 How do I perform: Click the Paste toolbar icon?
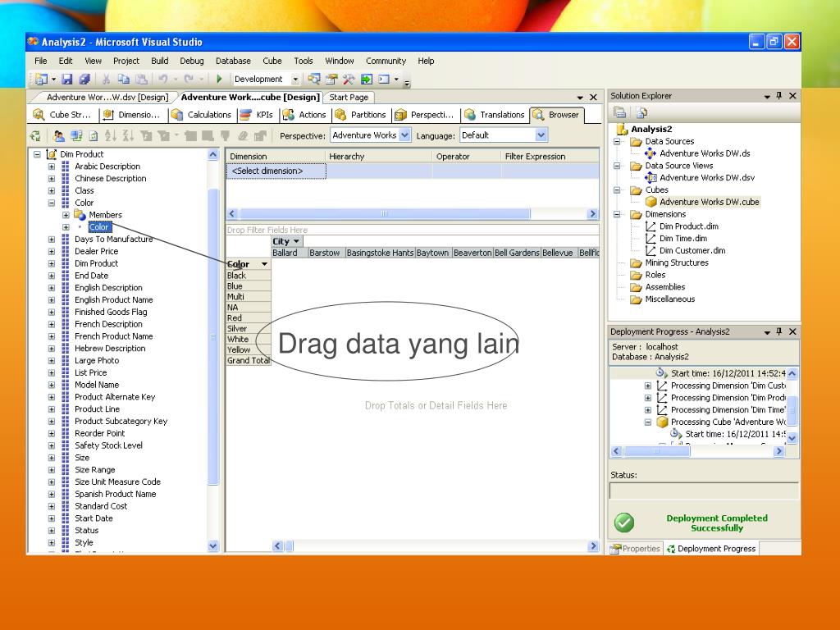[141, 80]
